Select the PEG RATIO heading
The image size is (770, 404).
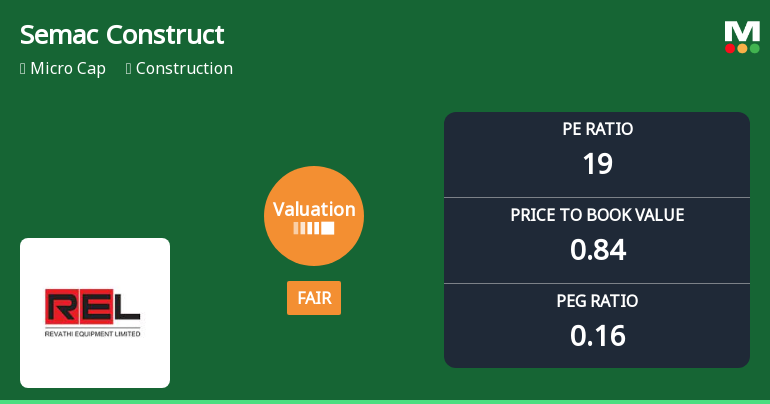(597, 301)
